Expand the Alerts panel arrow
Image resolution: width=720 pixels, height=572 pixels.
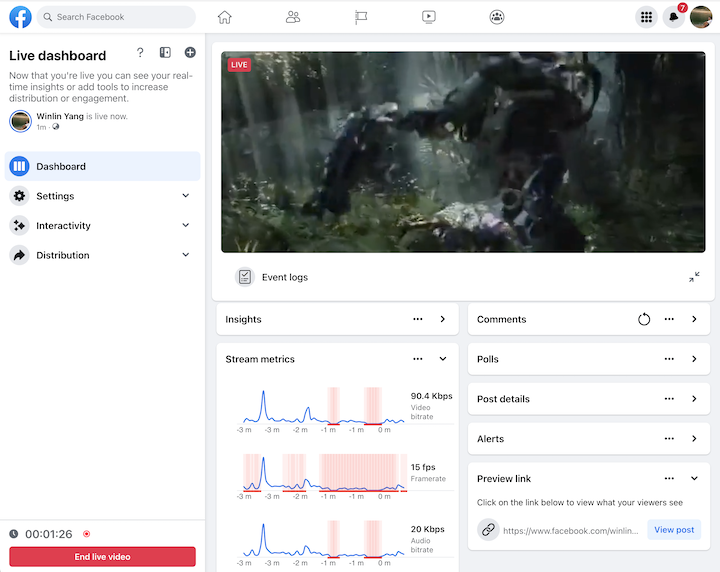694,439
